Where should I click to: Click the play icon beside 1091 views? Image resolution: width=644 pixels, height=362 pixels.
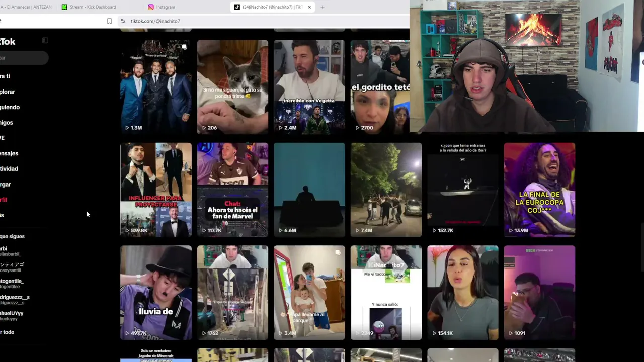click(511, 333)
